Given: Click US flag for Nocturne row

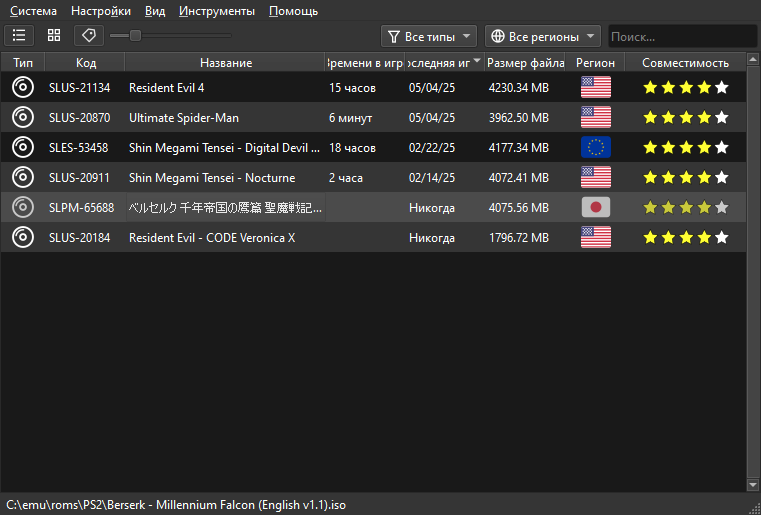Looking at the screenshot, I should 596,177.
